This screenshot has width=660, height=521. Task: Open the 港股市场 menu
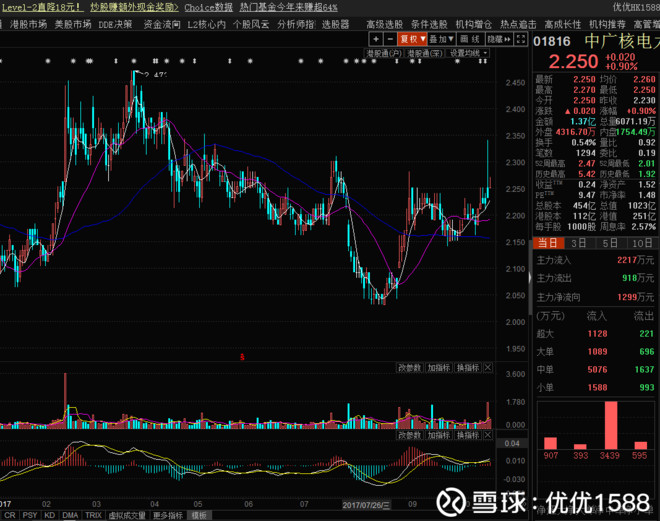[x=28, y=24]
